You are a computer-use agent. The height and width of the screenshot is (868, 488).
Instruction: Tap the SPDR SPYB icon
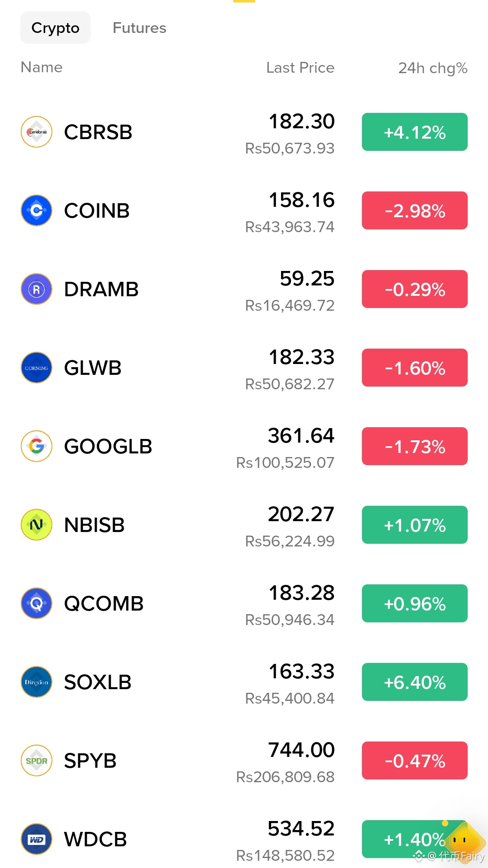(x=37, y=761)
